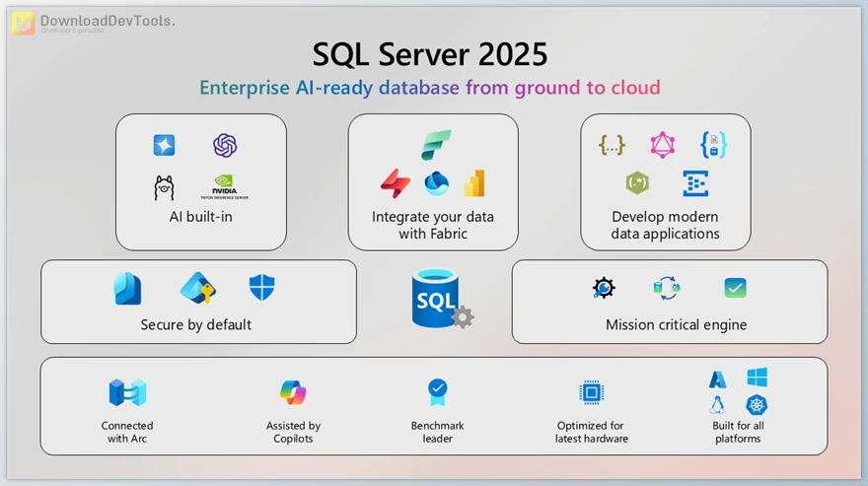Click the Power BI yellow bars icon

(475, 183)
